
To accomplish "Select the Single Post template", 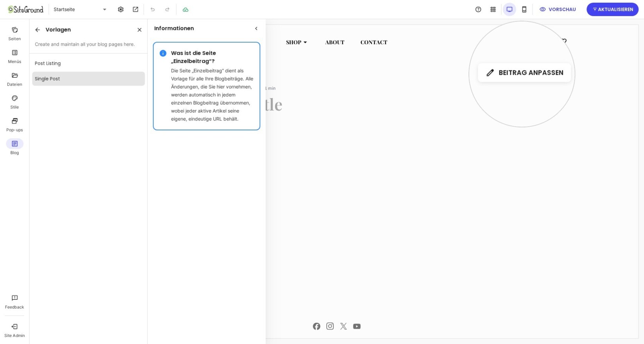I will coord(88,79).
